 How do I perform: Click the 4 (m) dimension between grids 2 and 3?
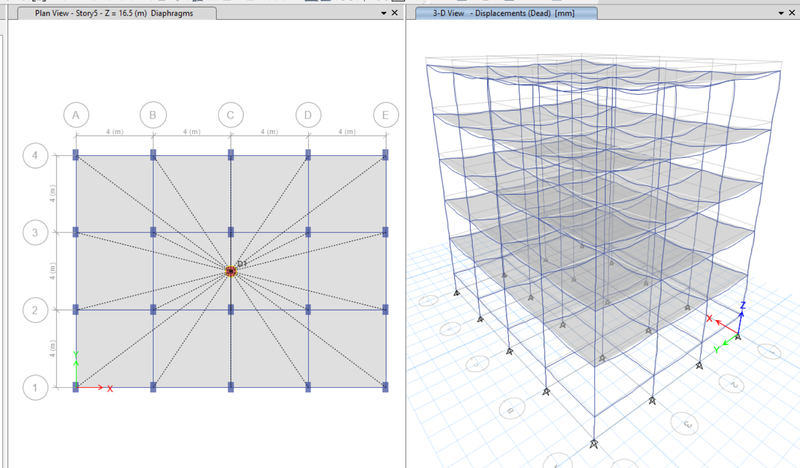coord(53,271)
